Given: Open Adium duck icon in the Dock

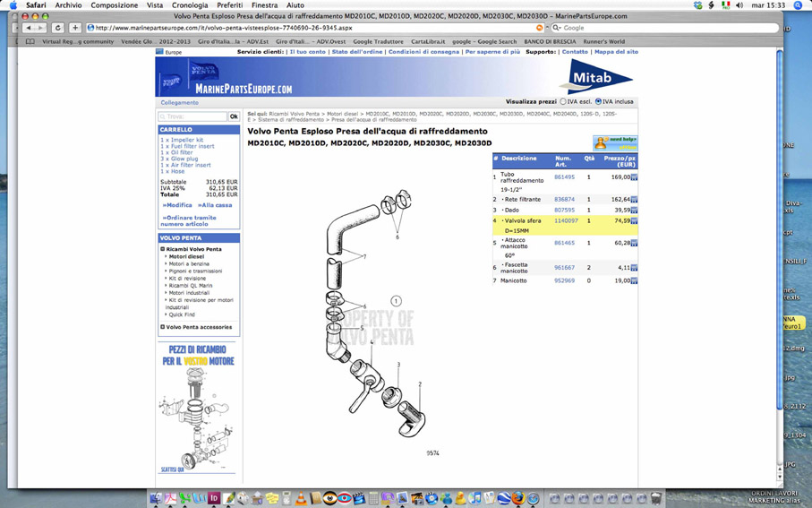Looking at the screenshot, I should [460, 499].
